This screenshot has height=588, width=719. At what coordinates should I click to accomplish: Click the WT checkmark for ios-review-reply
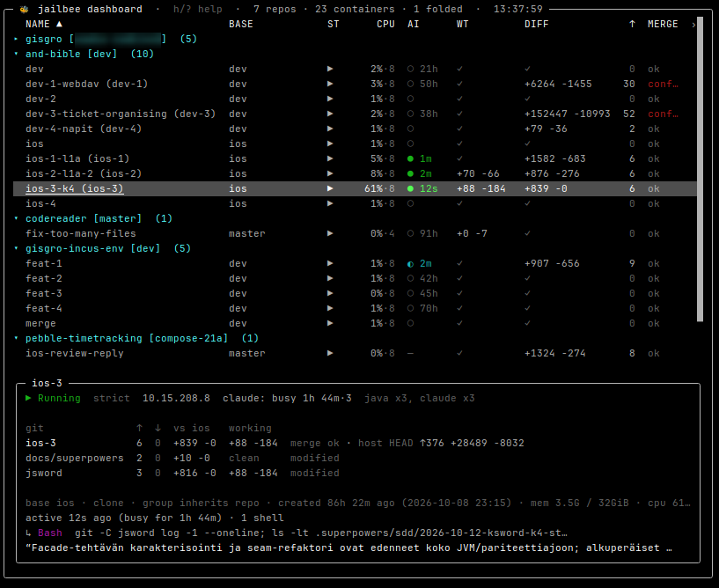tap(459, 353)
